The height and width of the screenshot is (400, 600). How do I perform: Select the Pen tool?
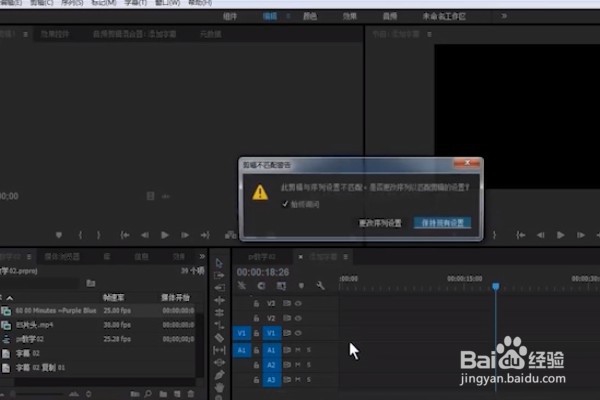[219, 375]
